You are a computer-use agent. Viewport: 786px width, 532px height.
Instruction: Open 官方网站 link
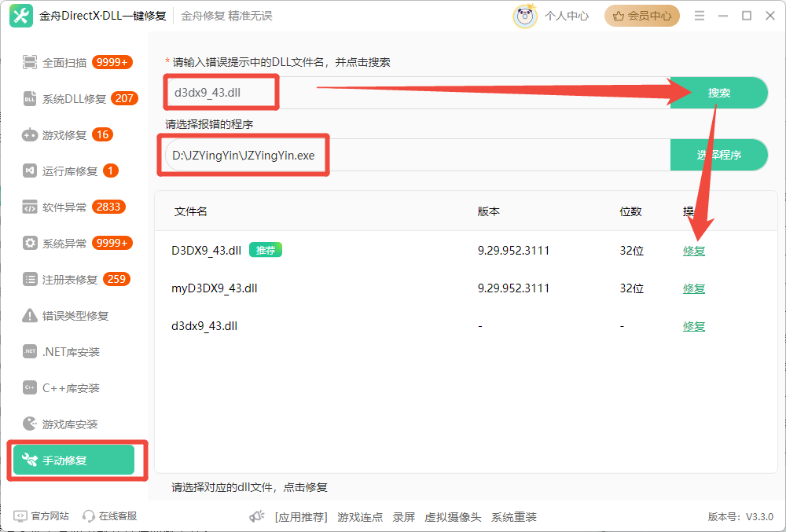click(50, 516)
